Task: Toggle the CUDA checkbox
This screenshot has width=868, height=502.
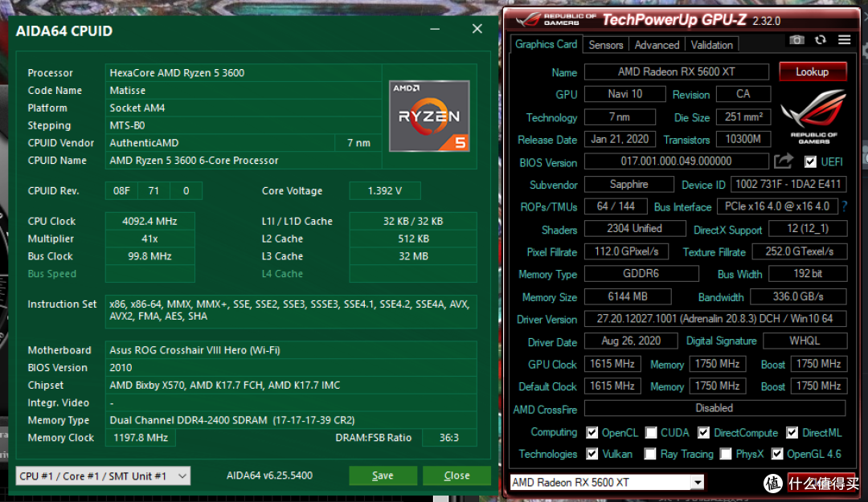Action: tap(651, 432)
